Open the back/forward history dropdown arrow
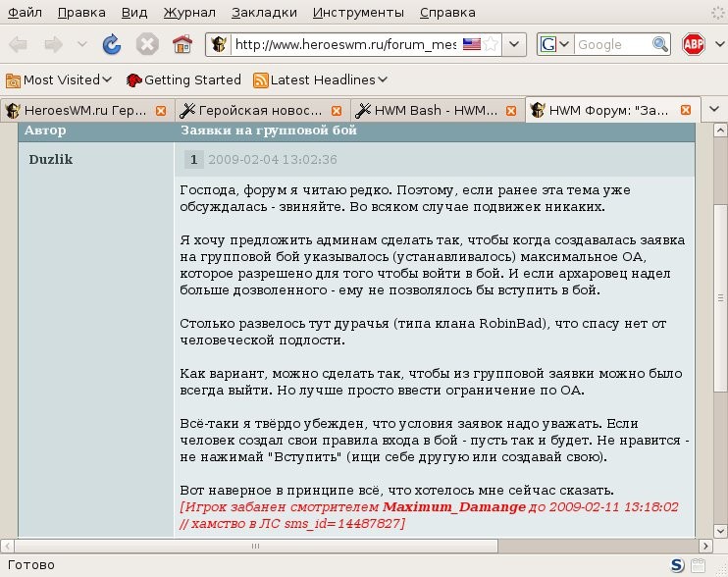The width and height of the screenshot is (728, 577). click(x=82, y=44)
